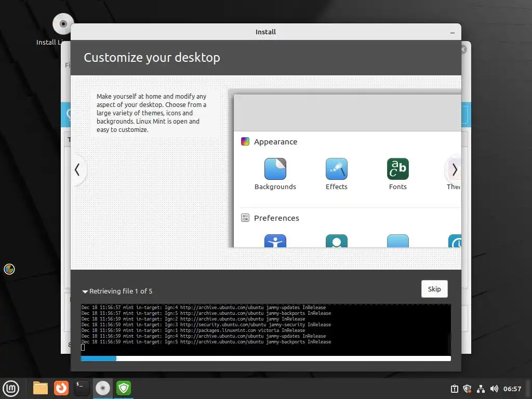Screen dimensions: 532x399
Task: Click the packages.linuxmint.com victoria log line
Action: pos(193,330)
